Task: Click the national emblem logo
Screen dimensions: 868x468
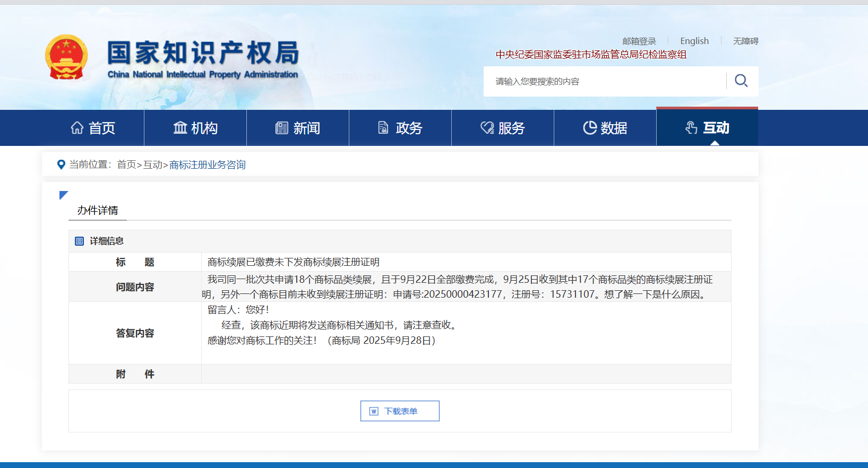Action: pyautogui.click(x=66, y=57)
